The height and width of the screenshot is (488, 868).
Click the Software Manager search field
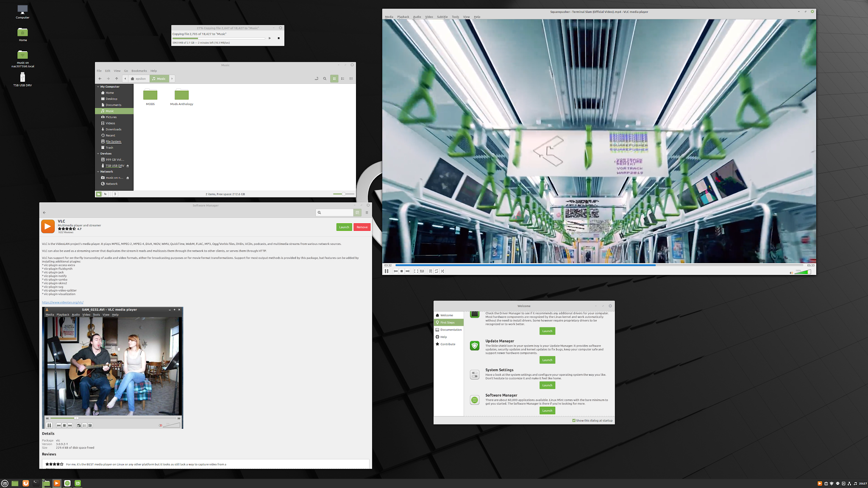(334, 213)
